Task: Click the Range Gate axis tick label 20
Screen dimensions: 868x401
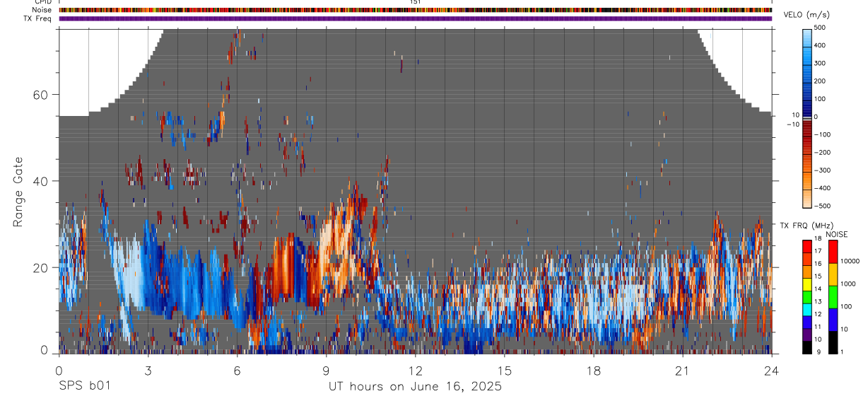Action: (42, 267)
